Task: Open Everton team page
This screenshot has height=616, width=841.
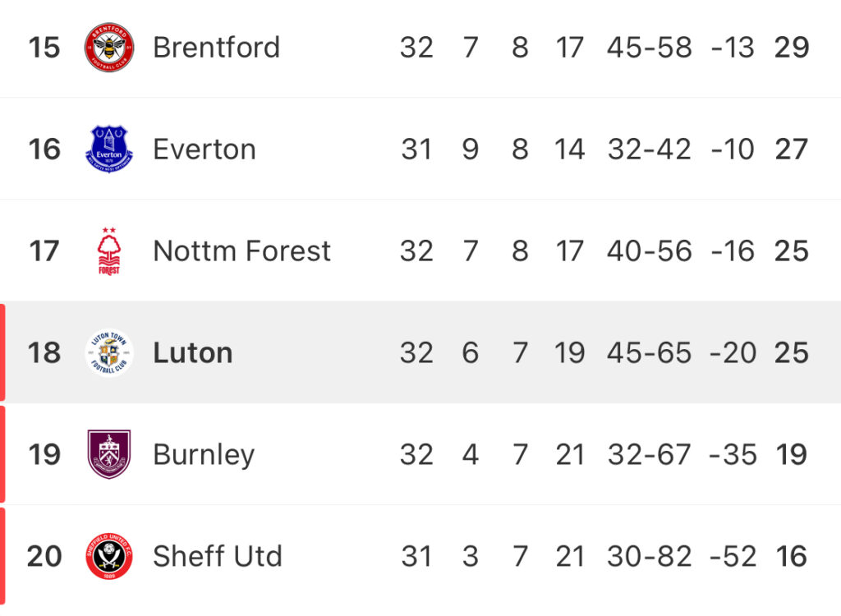Action: tap(205, 149)
